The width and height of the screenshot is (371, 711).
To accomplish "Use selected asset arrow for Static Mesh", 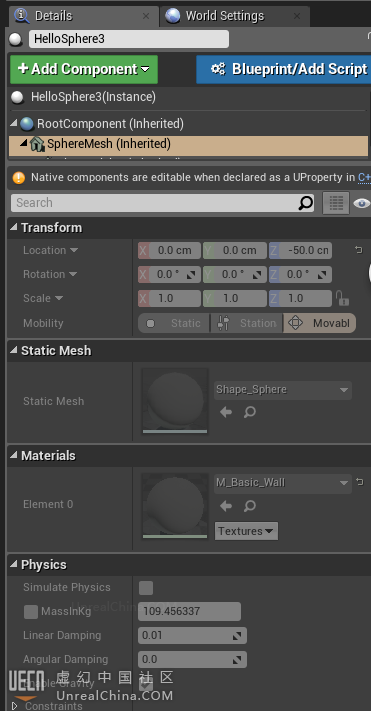I will click(226, 412).
